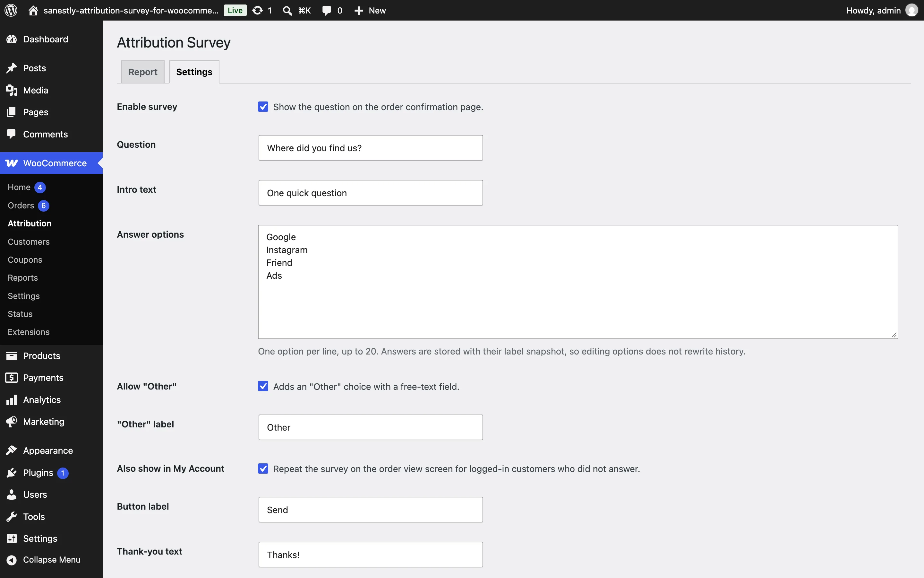
Task: Open the Media library menu
Action: pos(51,90)
